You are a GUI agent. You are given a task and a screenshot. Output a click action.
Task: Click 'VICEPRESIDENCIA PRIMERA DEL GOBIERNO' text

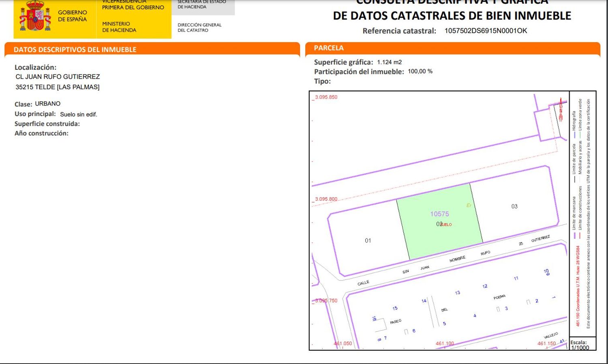pos(133,4)
